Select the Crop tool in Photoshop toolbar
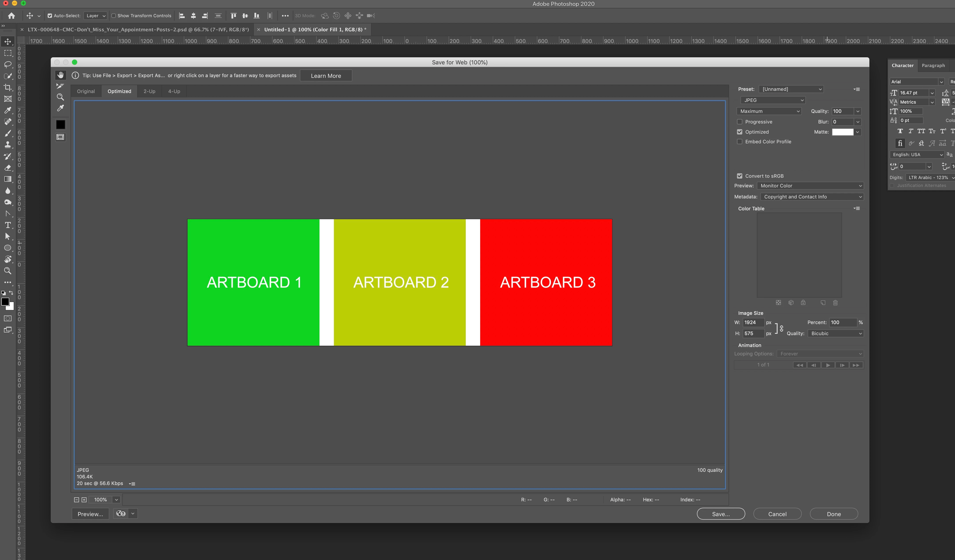The width and height of the screenshot is (955, 560). [x=8, y=88]
